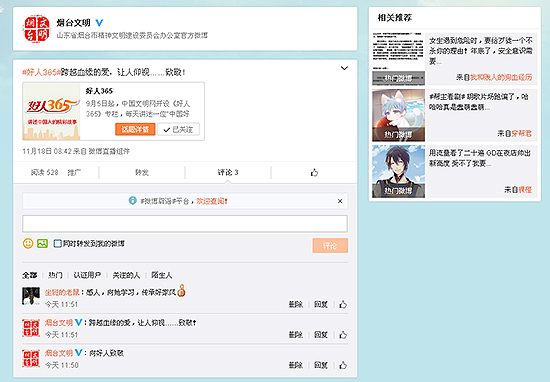Open the cat-ear anime recommended thumbnail
The image size is (550, 382).
pyautogui.click(x=398, y=115)
